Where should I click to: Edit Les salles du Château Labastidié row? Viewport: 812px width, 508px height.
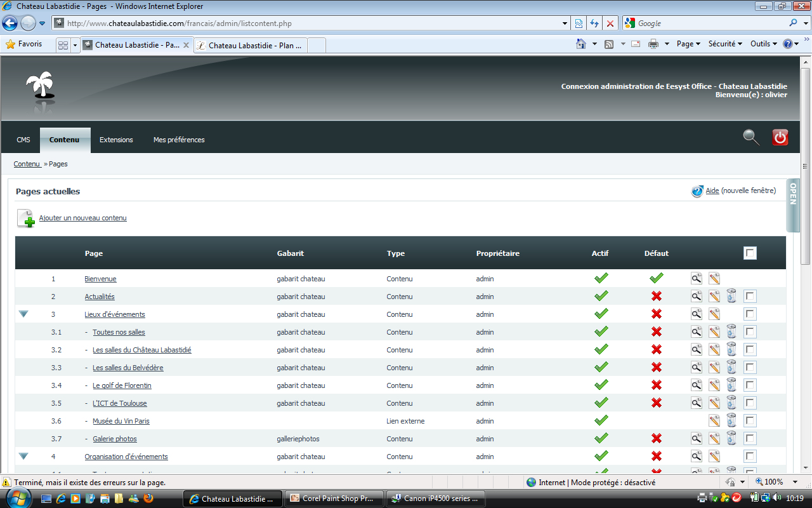714,349
